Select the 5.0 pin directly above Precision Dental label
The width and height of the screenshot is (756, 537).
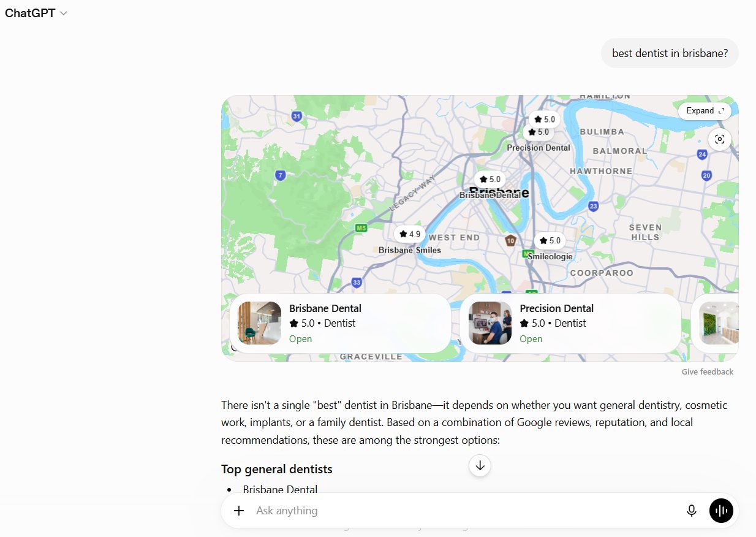pyautogui.click(x=538, y=132)
